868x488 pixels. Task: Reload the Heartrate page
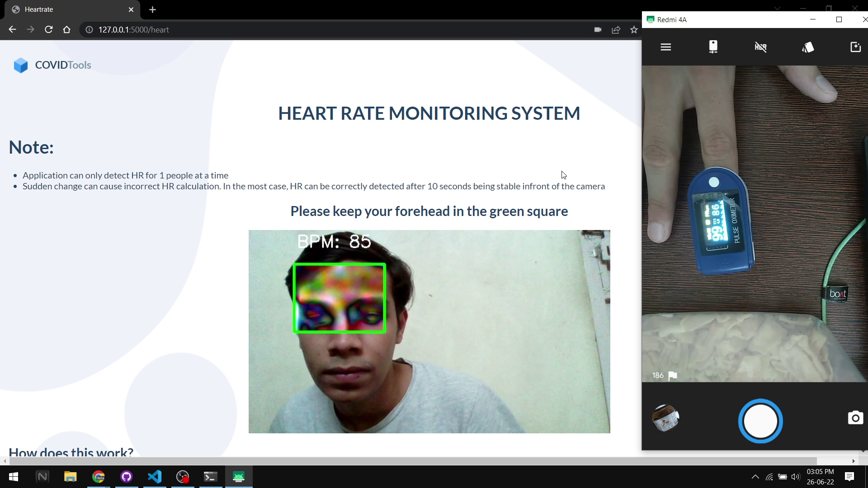tap(49, 30)
